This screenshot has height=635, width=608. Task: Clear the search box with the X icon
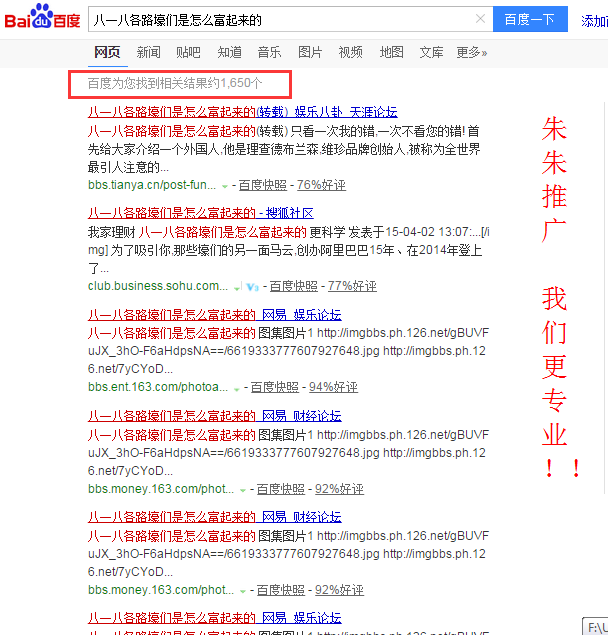(x=480, y=19)
